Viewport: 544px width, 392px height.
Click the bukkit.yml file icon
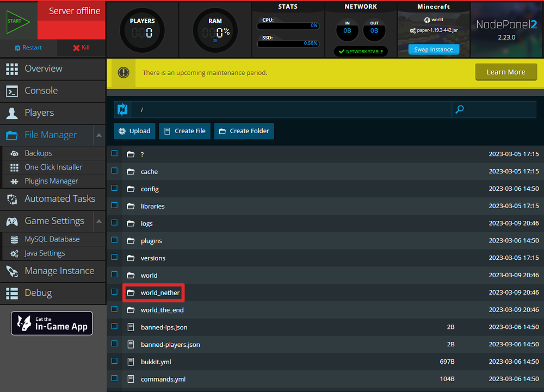pyautogui.click(x=131, y=362)
